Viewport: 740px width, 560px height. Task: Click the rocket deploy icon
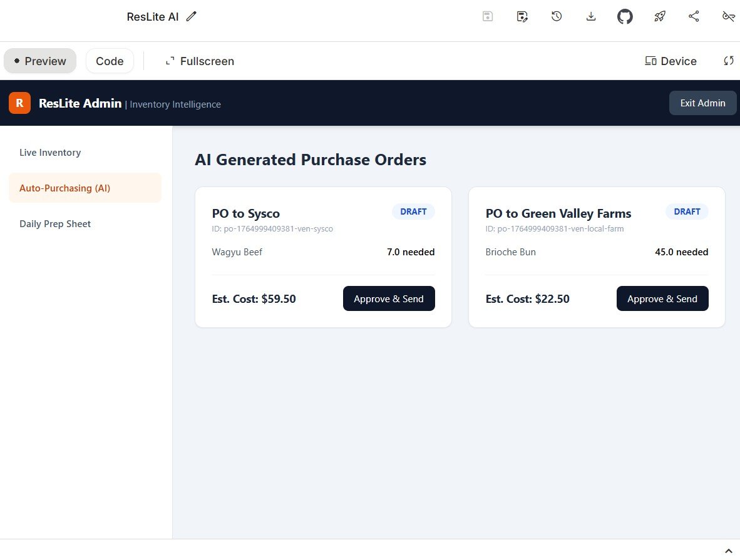(x=659, y=16)
